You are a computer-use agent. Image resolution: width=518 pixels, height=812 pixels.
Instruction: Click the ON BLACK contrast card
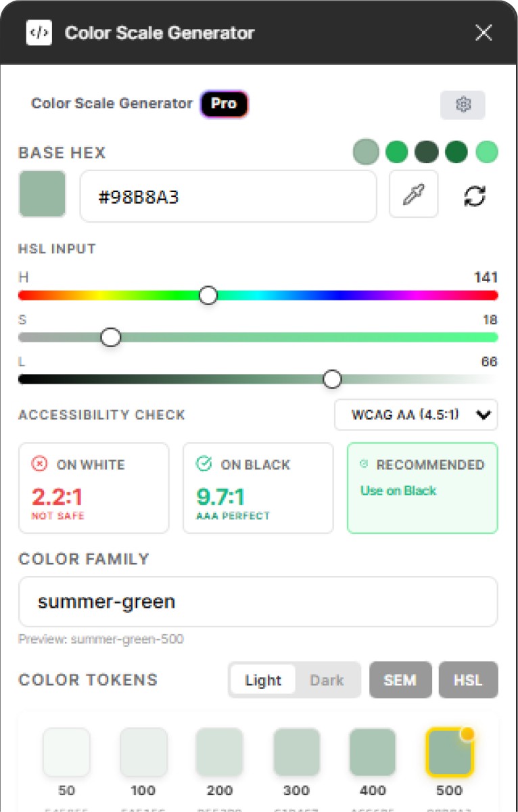point(258,488)
